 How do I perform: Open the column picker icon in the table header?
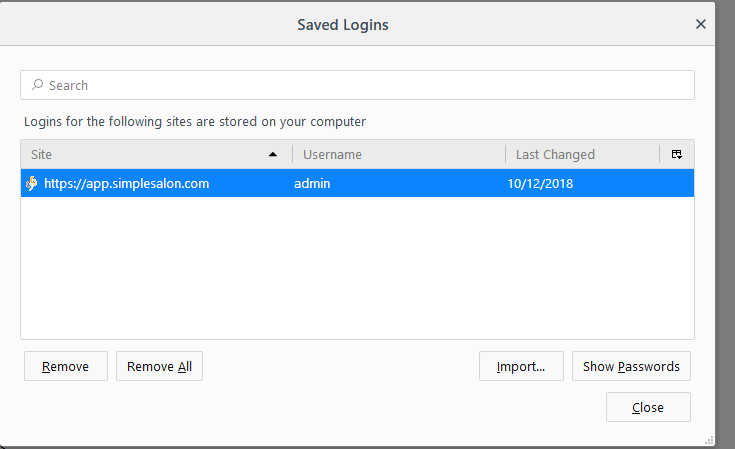[x=676, y=154]
